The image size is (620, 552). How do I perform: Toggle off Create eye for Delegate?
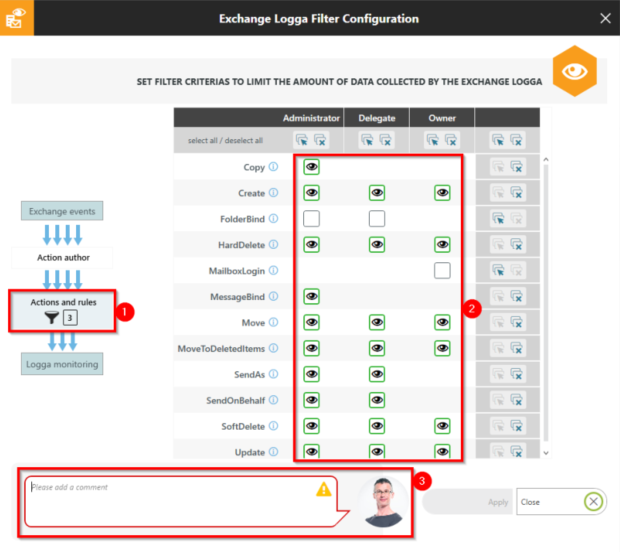coord(376,192)
